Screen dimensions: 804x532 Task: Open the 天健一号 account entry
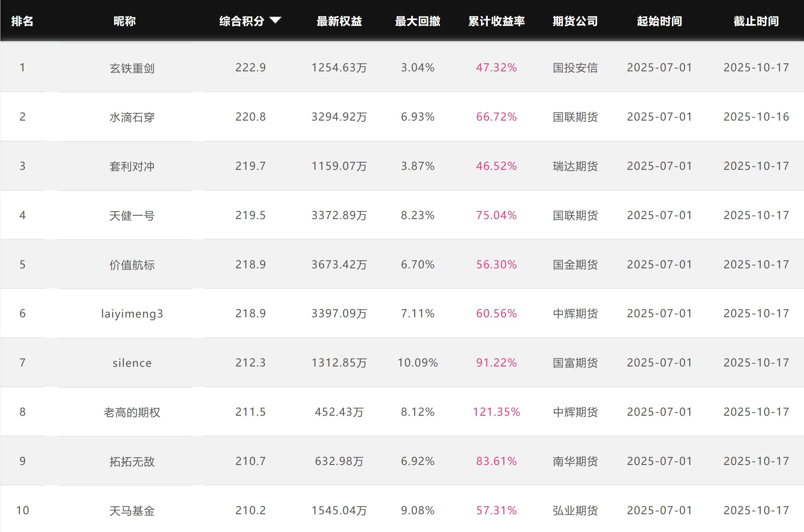pyautogui.click(x=132, y=215)
